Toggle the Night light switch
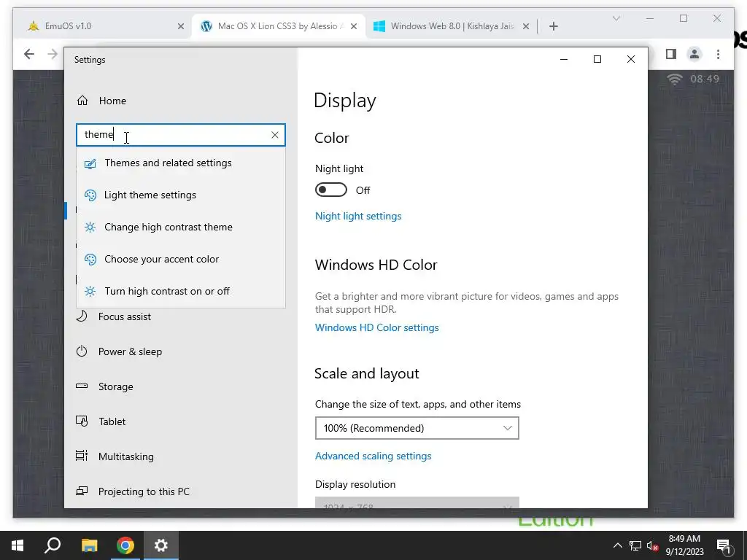747x560 pixels. click(x=331, y=190)
